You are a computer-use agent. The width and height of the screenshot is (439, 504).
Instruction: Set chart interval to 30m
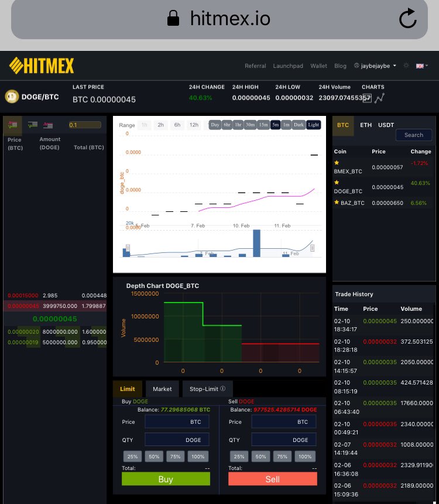(x=250, y=125)
